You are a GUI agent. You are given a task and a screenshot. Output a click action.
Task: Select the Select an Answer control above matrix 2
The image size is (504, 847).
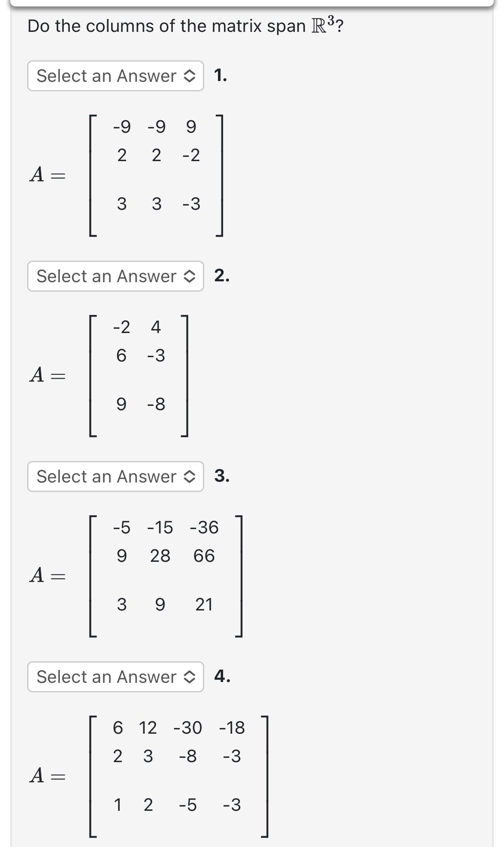[115, 276]
